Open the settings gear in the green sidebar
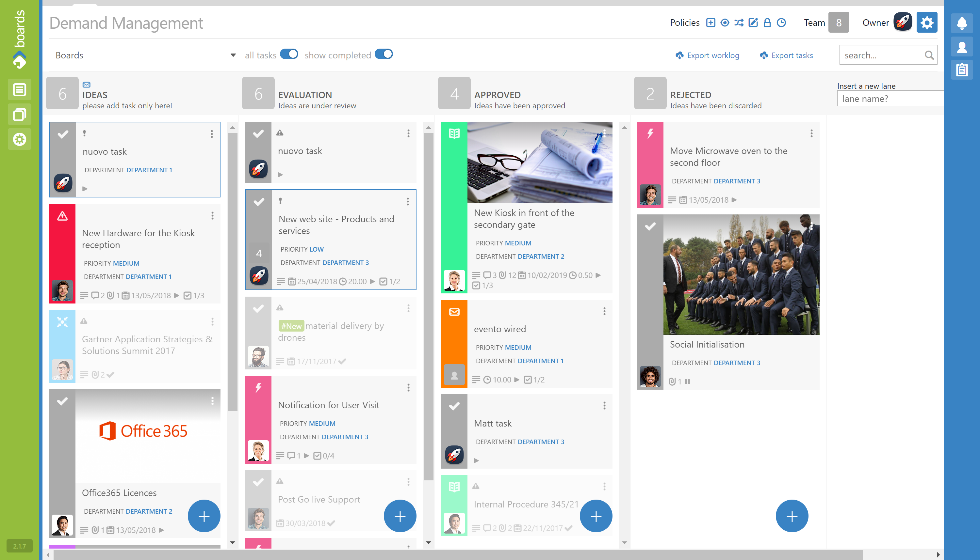The width and height of the screenshot is (980, 560). click(x=19, y=139)
